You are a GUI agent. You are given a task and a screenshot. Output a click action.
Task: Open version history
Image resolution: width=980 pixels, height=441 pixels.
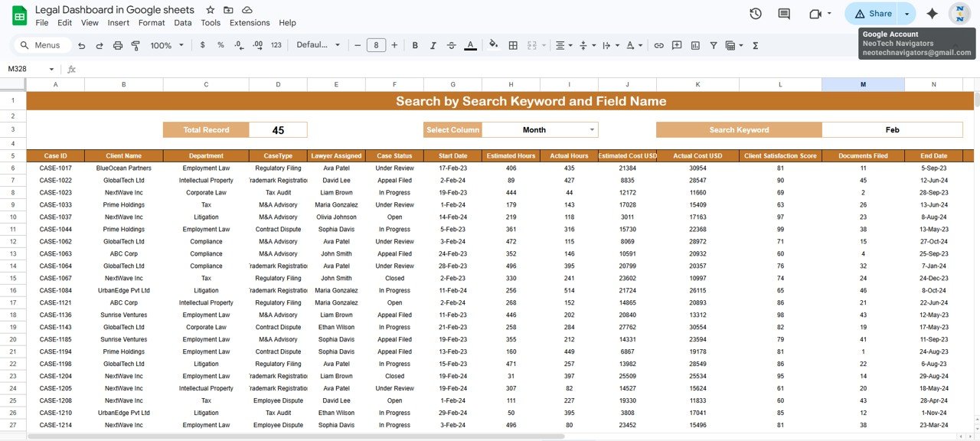(x=754, y=13)
